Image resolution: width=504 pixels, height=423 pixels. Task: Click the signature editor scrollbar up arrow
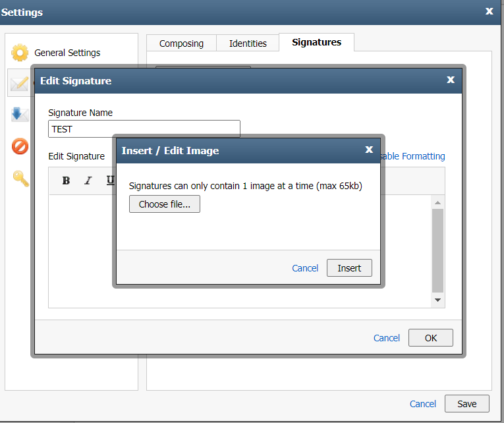(437, 202)
